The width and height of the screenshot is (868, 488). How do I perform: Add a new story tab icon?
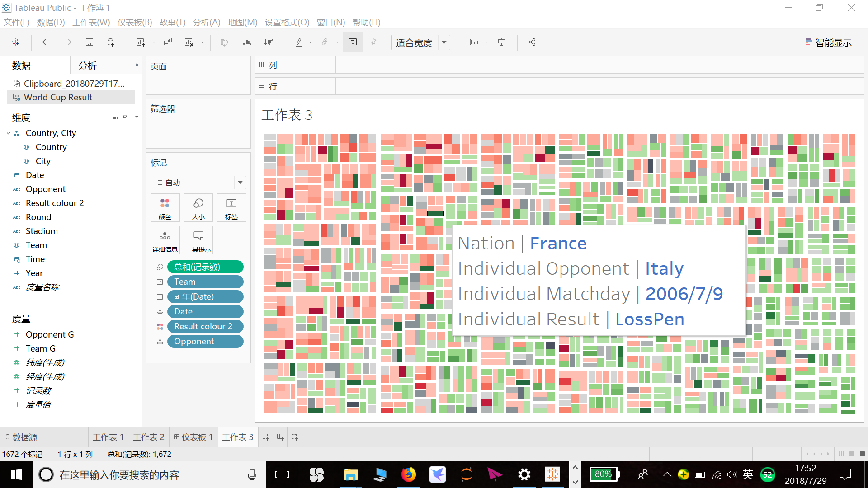click(x=295, y=437)
